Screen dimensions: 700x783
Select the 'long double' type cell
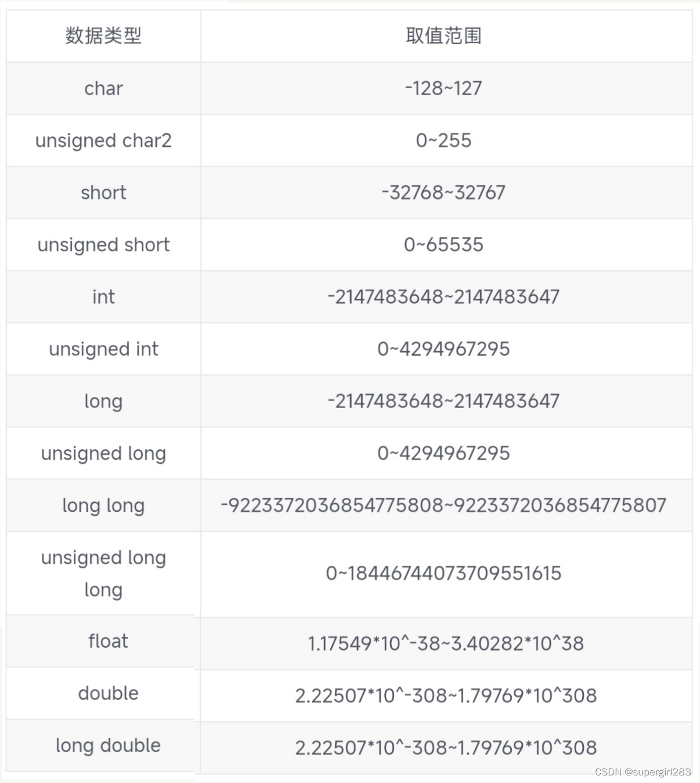pos(108,746)
